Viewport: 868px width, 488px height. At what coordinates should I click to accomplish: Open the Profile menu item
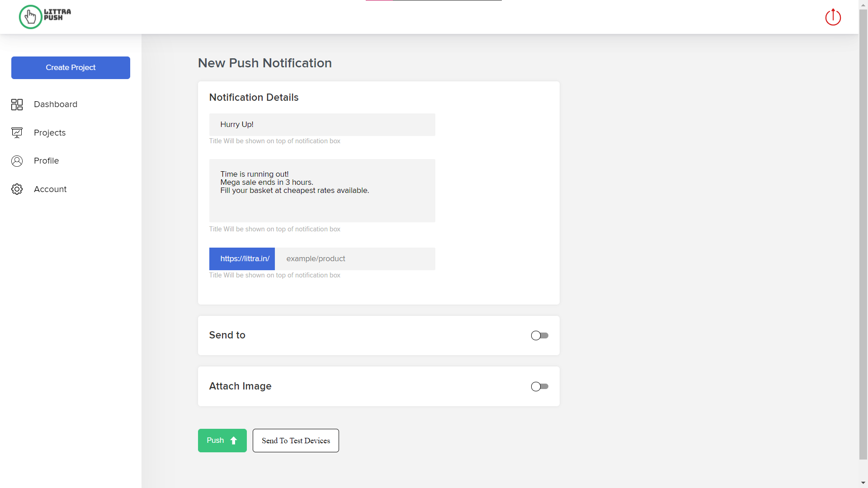[x=46, y=161]
